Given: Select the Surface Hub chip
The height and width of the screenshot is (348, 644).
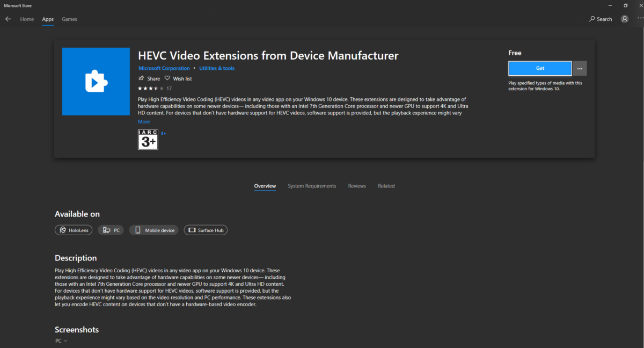Looking at the screenshot, I should tap(206, 230).
